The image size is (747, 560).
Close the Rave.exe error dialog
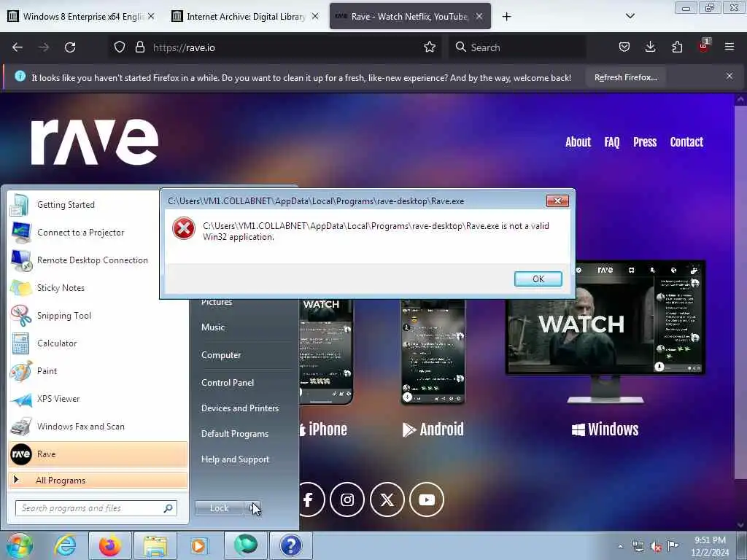point(557,201)
